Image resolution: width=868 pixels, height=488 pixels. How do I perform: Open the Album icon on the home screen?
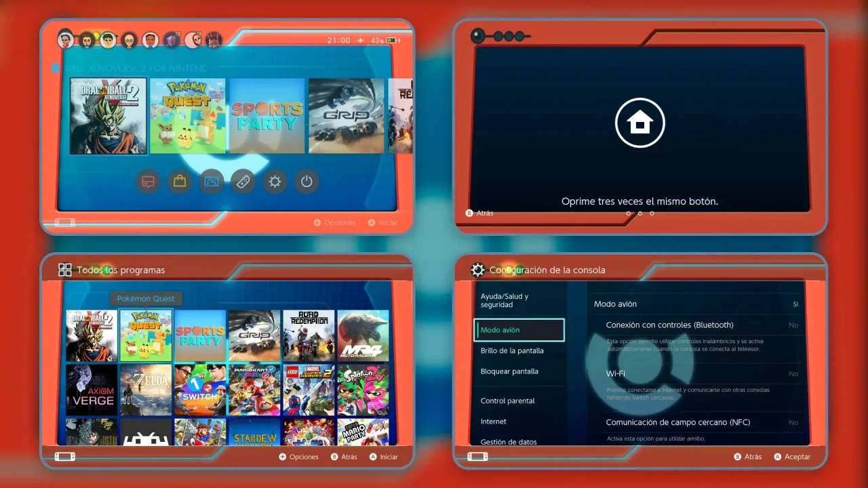pyautogui.click(x=212, y=182)
